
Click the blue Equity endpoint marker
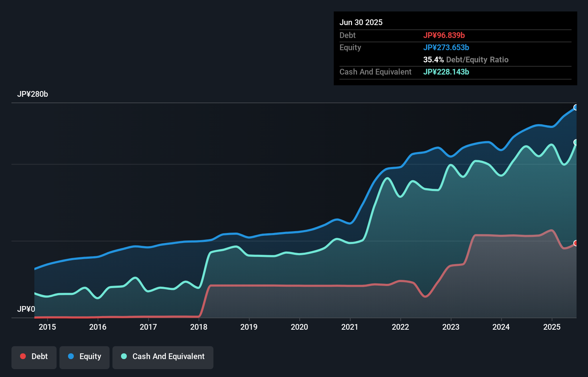click(x=576, y=108)
